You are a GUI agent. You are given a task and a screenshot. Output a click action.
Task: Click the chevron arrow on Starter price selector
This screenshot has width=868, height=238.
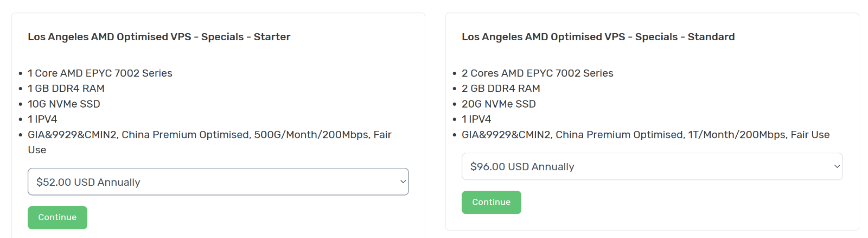pyautogui.click(x=403, y=181)
